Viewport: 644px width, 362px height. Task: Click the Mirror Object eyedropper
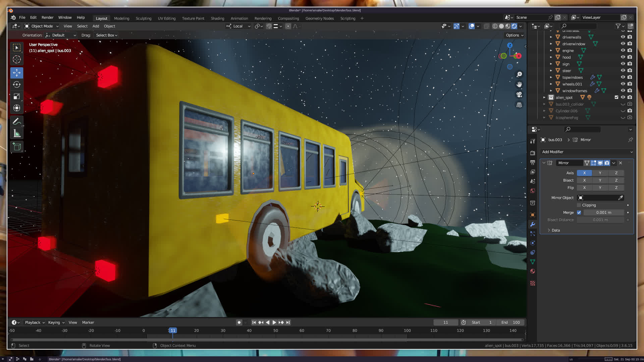coord(621,198)
